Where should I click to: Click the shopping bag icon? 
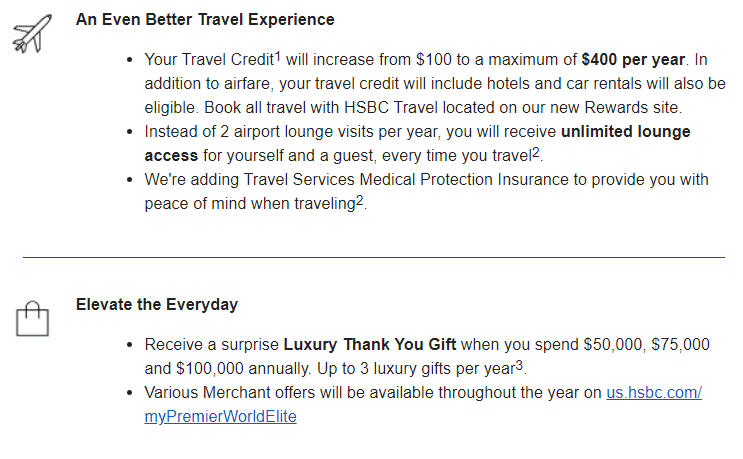click(32, 319)
